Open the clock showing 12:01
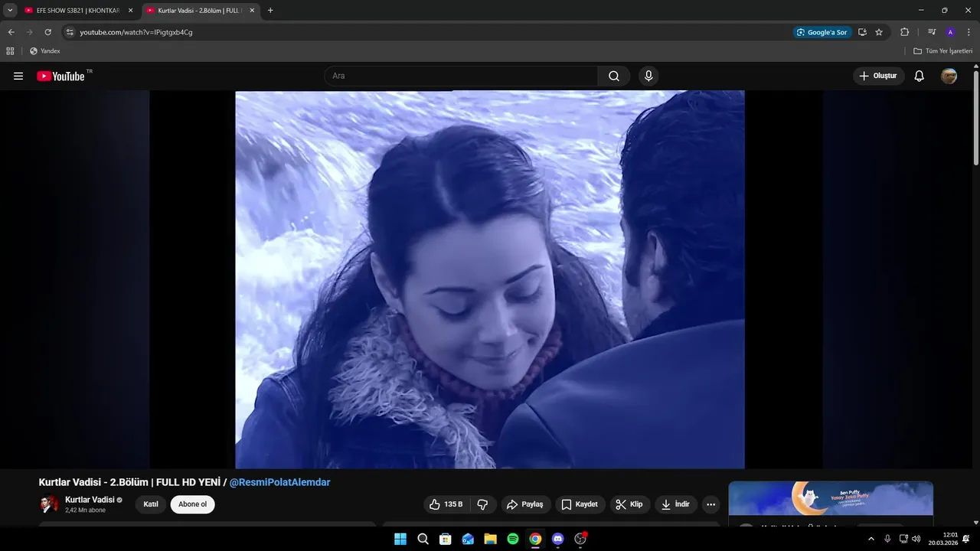Image resolution: width=980 pixels, height=551 pixels. pos(943,539)
